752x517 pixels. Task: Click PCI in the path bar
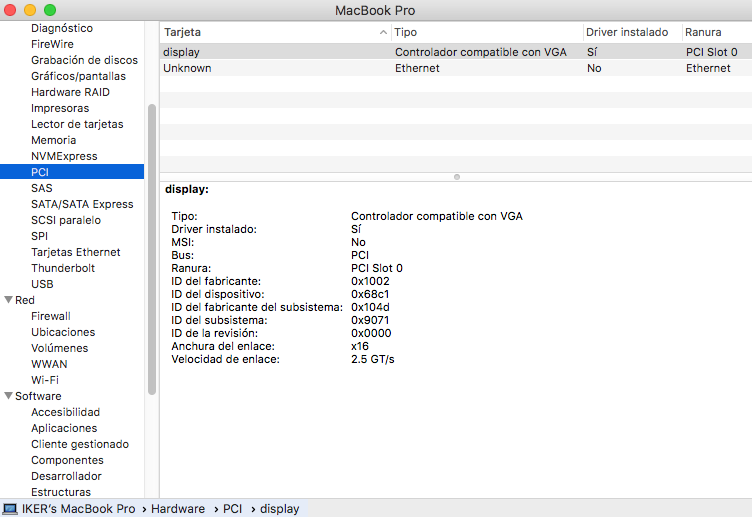point(233,508)
